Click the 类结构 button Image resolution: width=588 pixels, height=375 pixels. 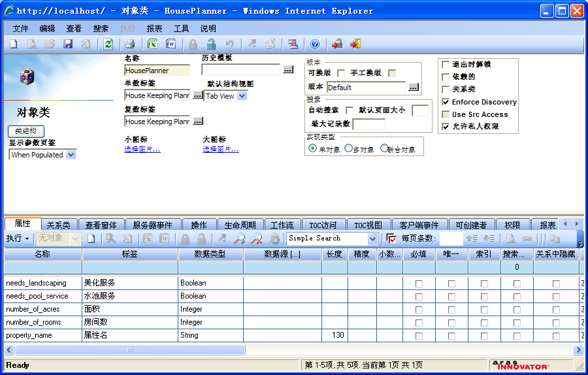click(x=26, y=131)
